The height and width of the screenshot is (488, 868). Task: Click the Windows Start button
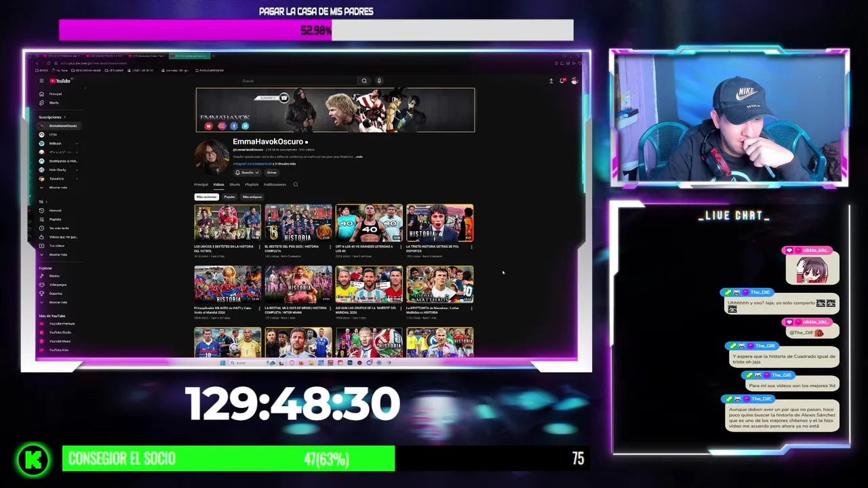[x=222, y=363]
